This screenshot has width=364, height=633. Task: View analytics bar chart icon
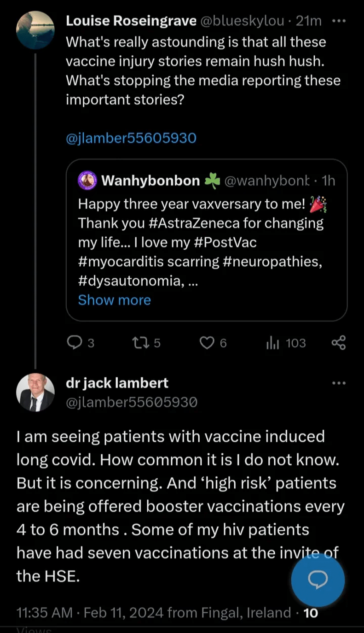point(273,343)
